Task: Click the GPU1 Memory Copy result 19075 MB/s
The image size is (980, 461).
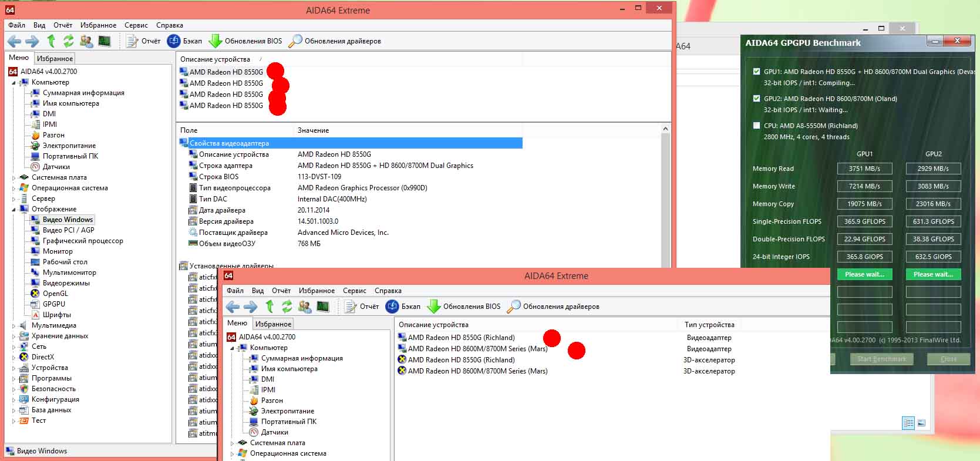Action: (864, 204)
